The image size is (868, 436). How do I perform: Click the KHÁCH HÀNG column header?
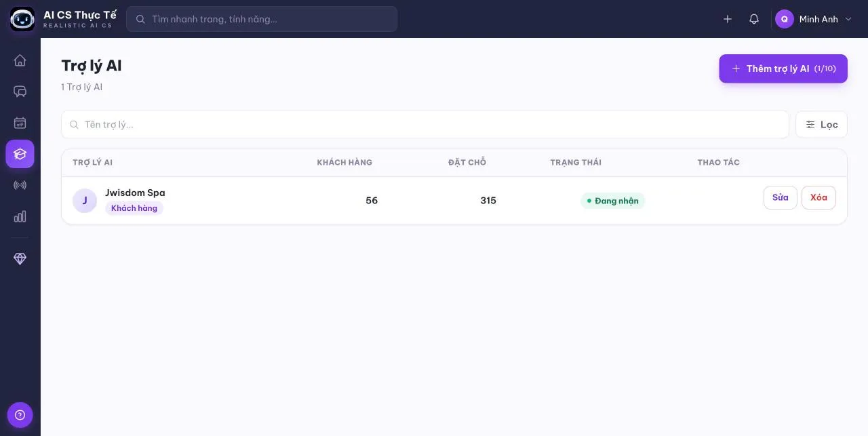pyautogui.click(x=344, y=163)
